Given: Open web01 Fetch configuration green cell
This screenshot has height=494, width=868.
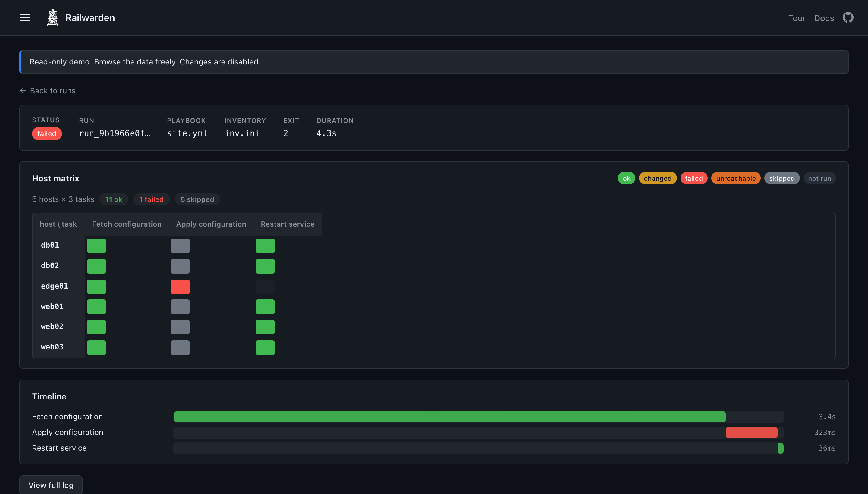Looking at the screenshot, I should (96, 307).
